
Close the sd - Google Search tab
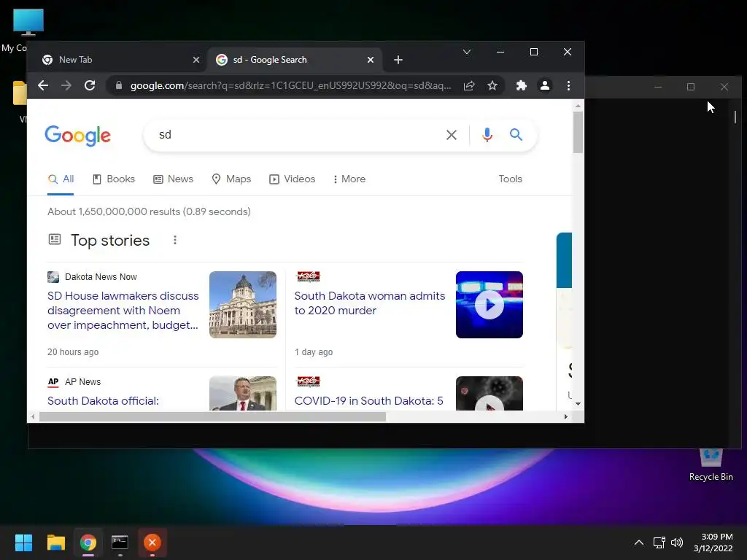[370, 60]
